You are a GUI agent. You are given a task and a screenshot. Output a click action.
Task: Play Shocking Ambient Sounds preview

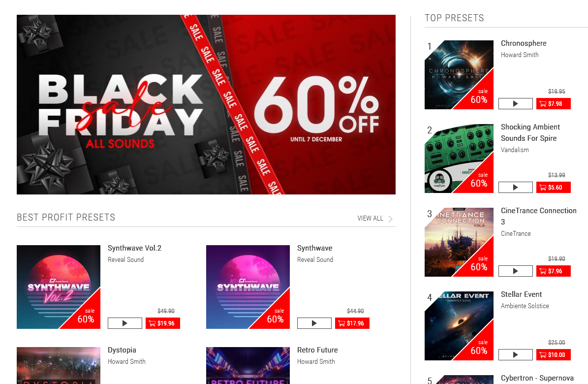(x=516, y=187)
